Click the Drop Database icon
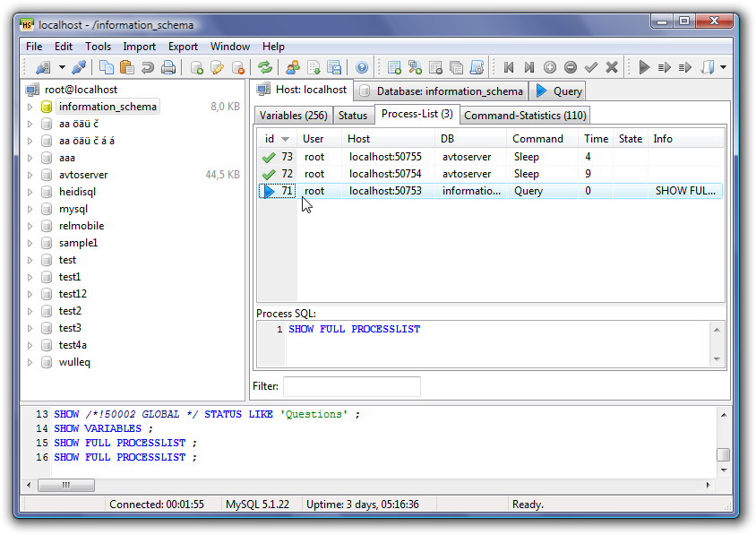The height and width of the screenshot is (535, 756). pyautogui.click(x=237, y=67)
